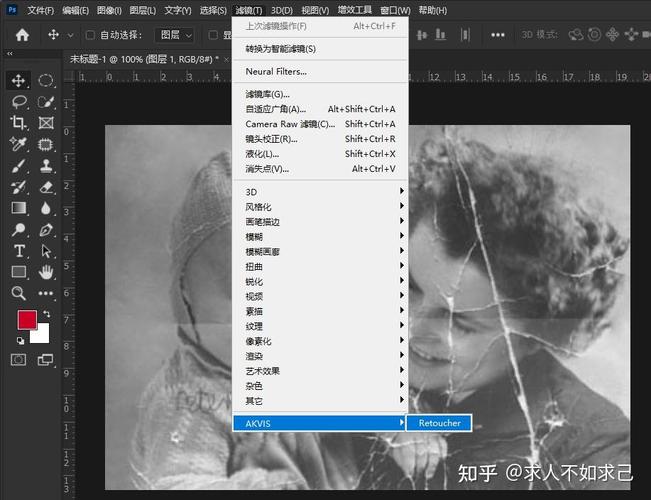This screenshot has width=651, height=500.
Task: Click the red foreground color swatch
Action: (26, 319)
